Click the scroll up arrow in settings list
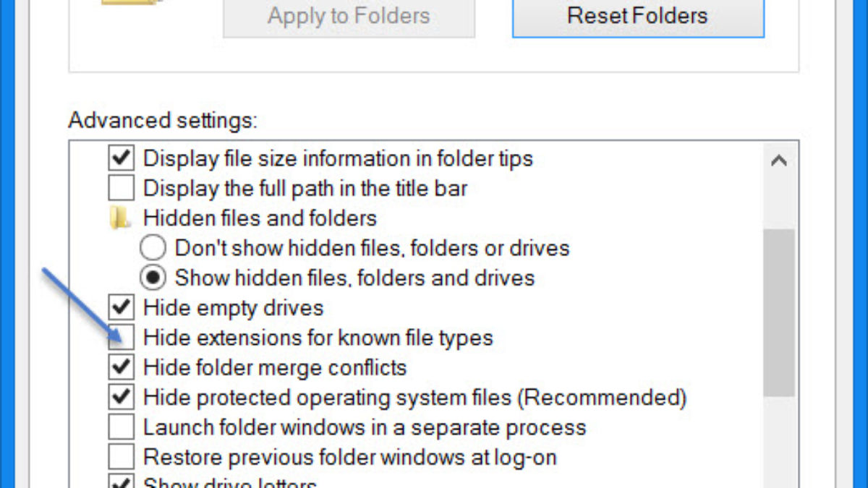The height and width of the screenshot is (488, 868). 779,160
